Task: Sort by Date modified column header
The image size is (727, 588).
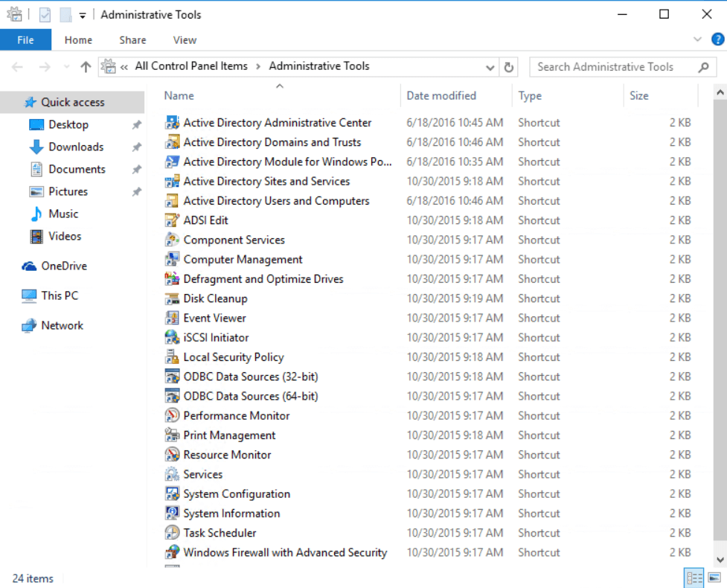Action: (x=441, y=95)
